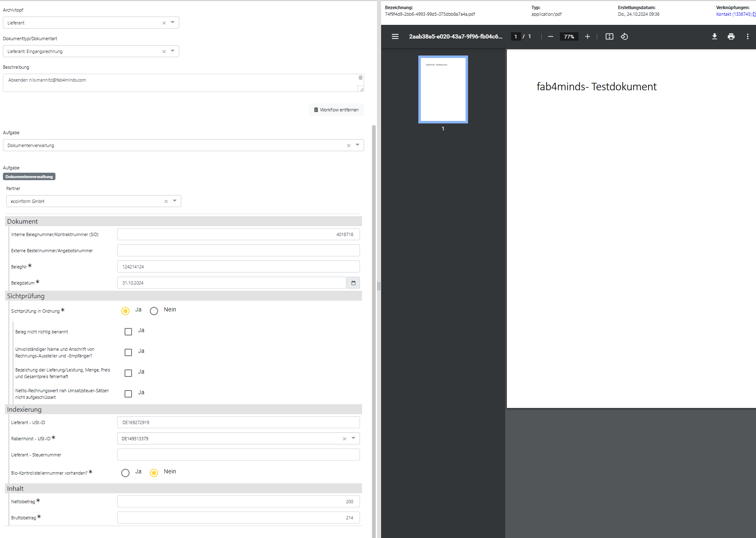Screen dimensions: 756x538
Task: Select Nein for Sichtprüfung in Ordnung
Action: click(154, 311)
